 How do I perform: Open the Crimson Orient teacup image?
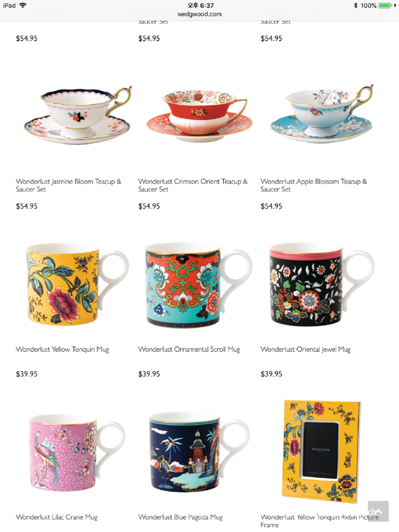coord(199,115)
